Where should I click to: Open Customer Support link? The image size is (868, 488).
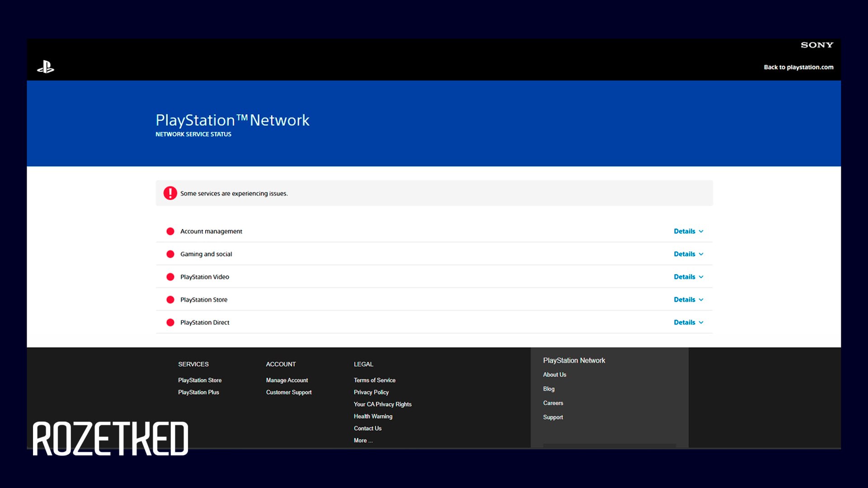288,392
